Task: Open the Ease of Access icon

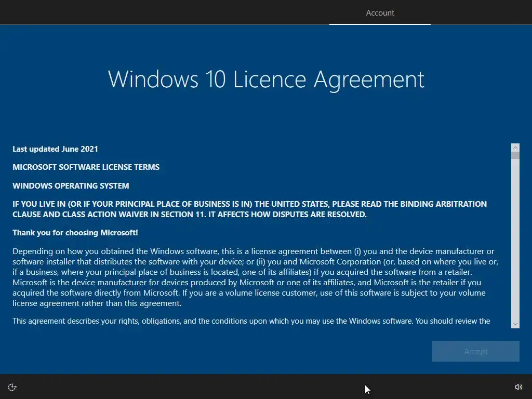Action: [12, 387]
